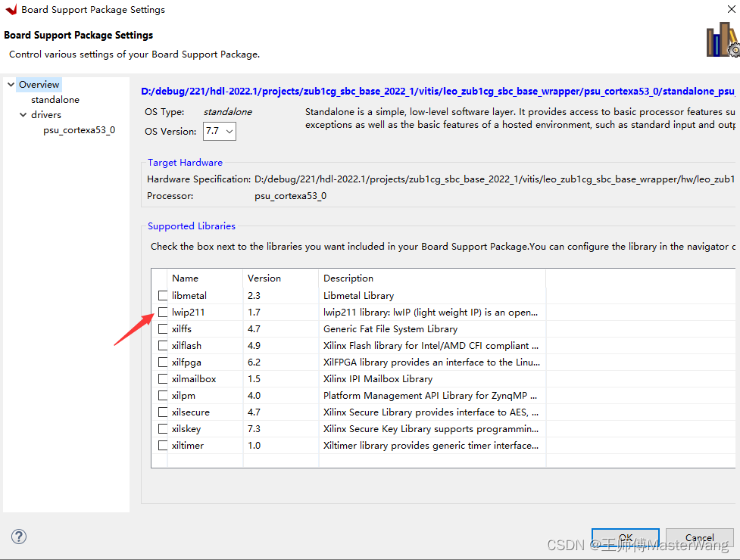This screenshot has width=740, height=560.
Task: Tick the xilskey library checkbox
Action: [x=163, y=428]
